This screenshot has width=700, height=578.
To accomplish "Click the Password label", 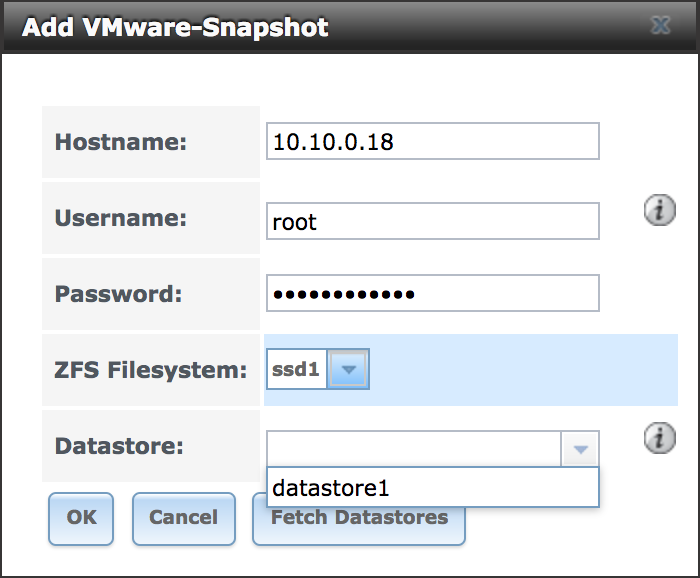I will tap(118, 294).
